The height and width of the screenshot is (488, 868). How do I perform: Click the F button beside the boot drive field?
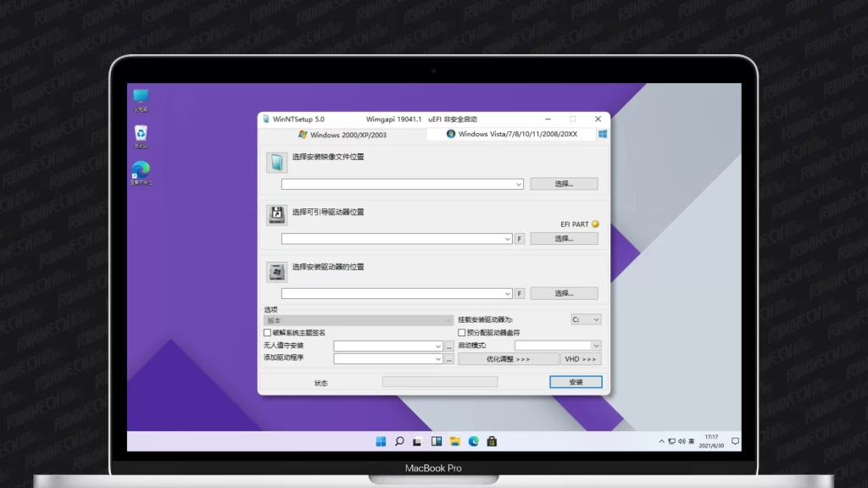point(520,239)
